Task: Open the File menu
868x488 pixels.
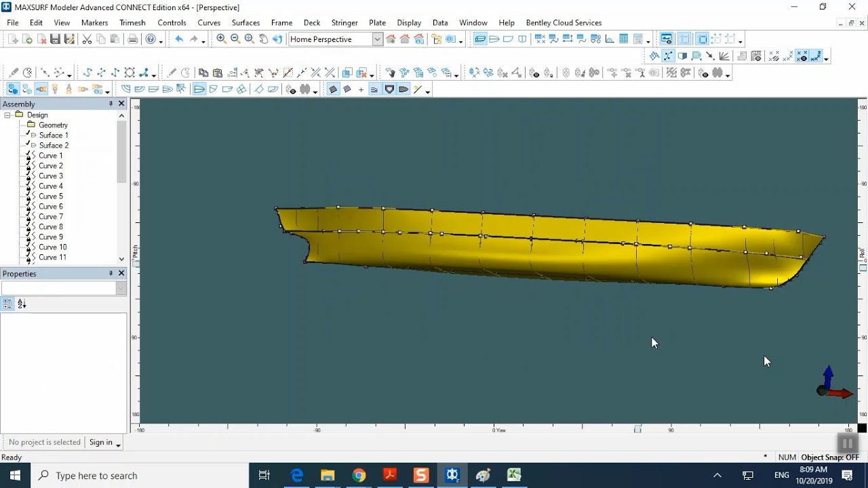Action: (x=13, y=22)
